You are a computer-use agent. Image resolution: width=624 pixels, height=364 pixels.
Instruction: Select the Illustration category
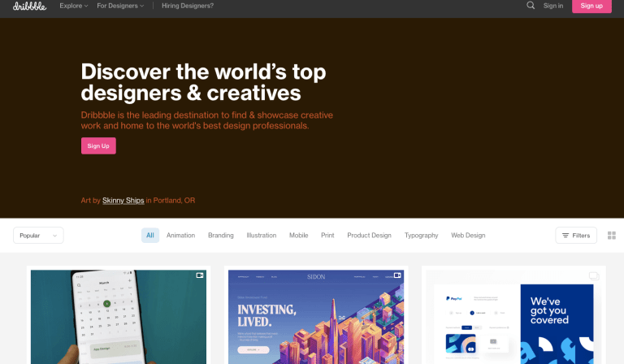point(262,236)
